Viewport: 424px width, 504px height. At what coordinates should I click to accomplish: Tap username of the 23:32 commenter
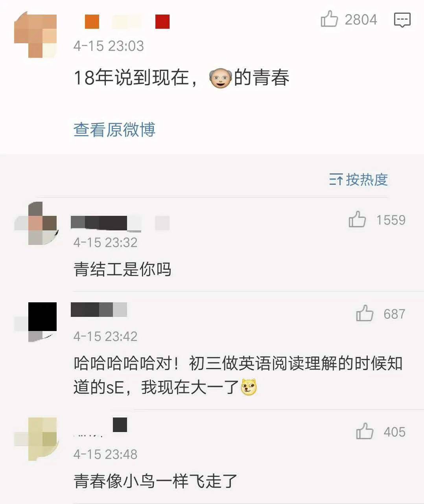[x=106, y=223]
